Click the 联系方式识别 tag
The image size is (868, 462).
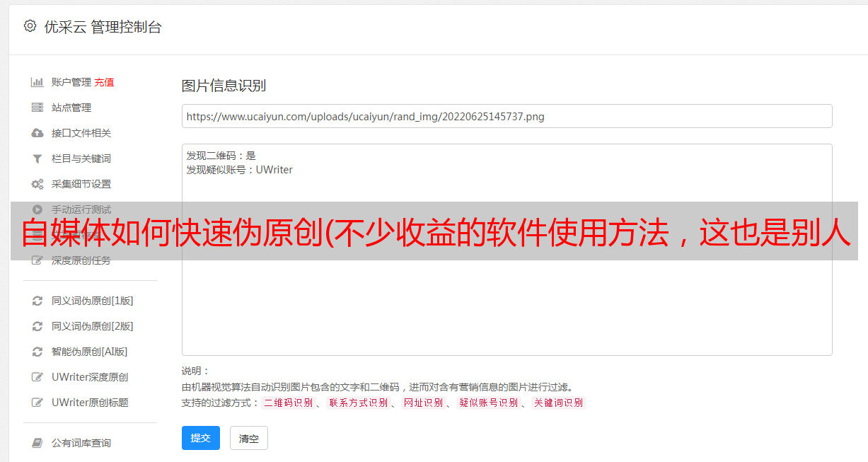point(358,403)
